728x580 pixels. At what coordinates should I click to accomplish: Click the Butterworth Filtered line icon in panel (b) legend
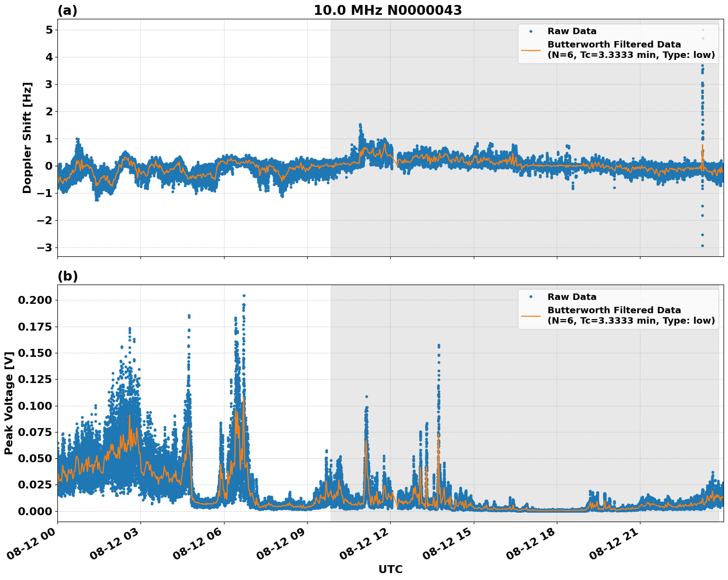click(x=532, y=315)
